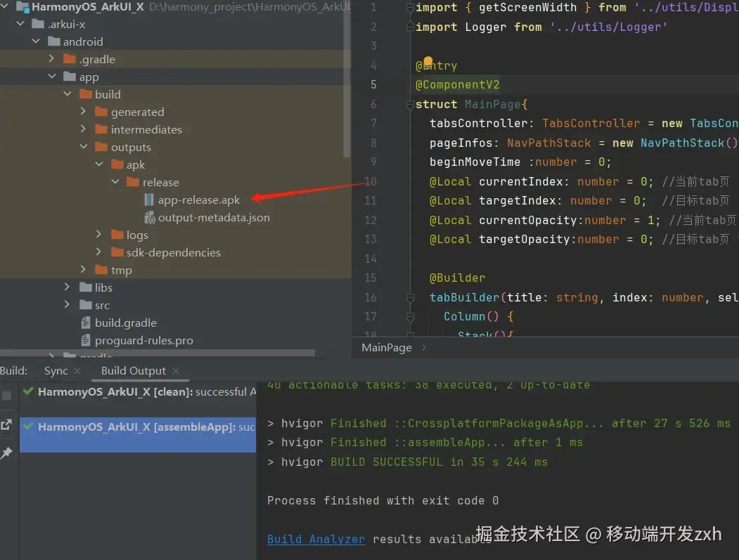Image resolution: width=739 pixels, height=560 pixels.
Task: Click the intermediates folder icon
Action: pos(101,129)
